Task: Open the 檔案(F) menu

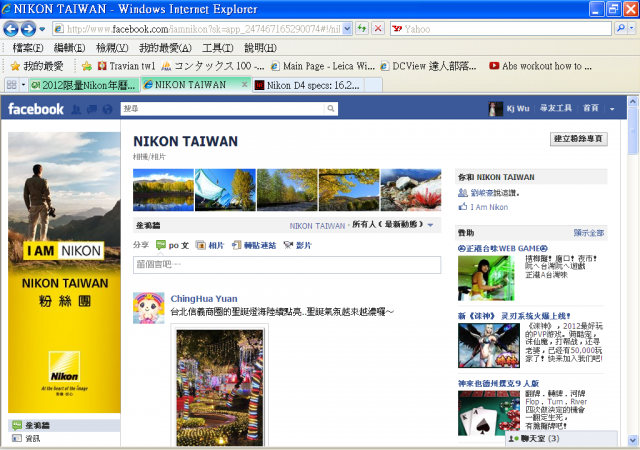Action: [x=28, y=48]
